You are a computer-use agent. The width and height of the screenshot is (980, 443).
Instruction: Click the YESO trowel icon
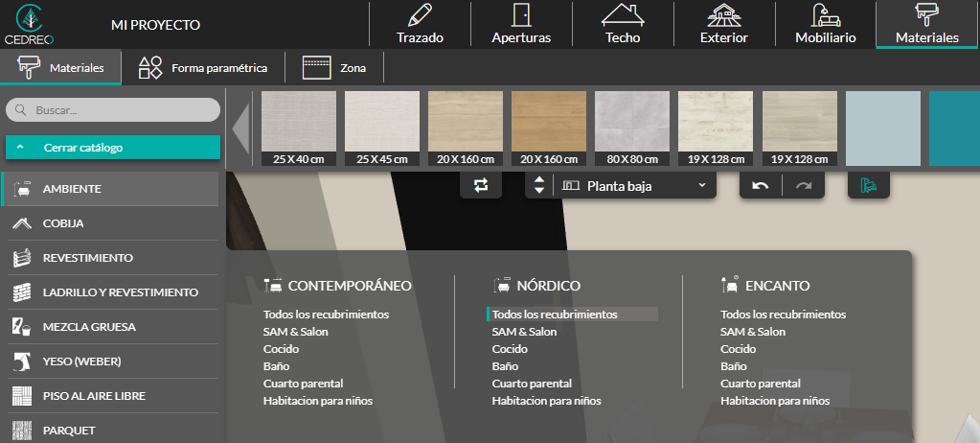pyautogui.click(x=22, y=361)
